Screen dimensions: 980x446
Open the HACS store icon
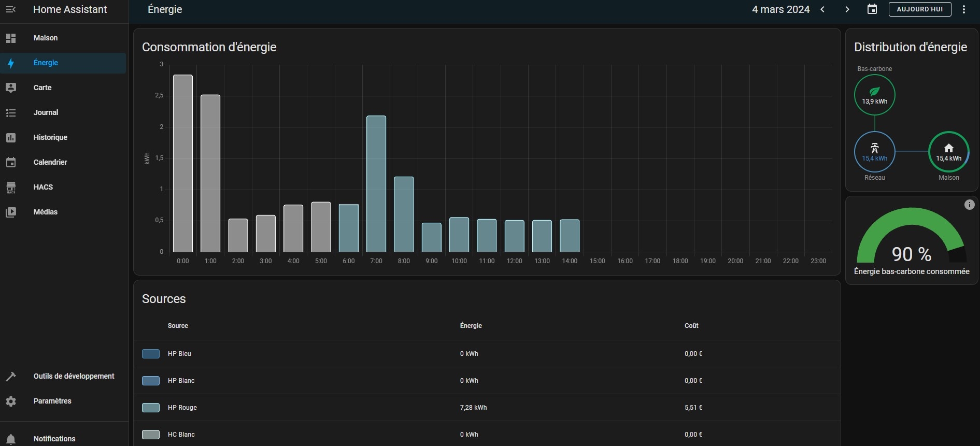11,187
